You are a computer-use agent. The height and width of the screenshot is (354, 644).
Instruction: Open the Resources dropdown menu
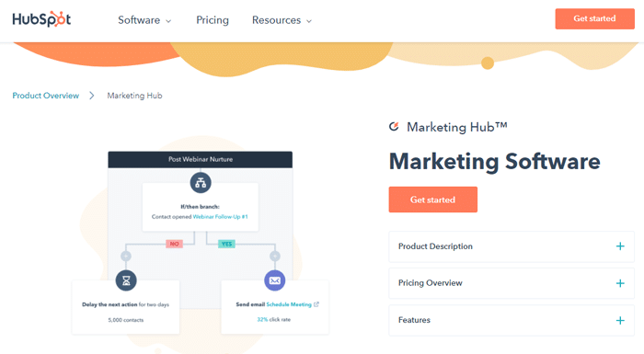pos(282,20)
